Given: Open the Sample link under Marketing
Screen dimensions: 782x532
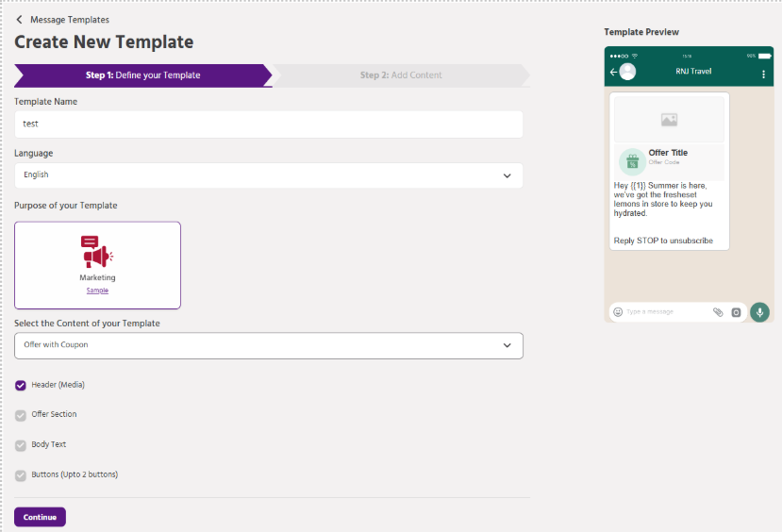Looking at the screenshot, I should [x=97, y=291].
